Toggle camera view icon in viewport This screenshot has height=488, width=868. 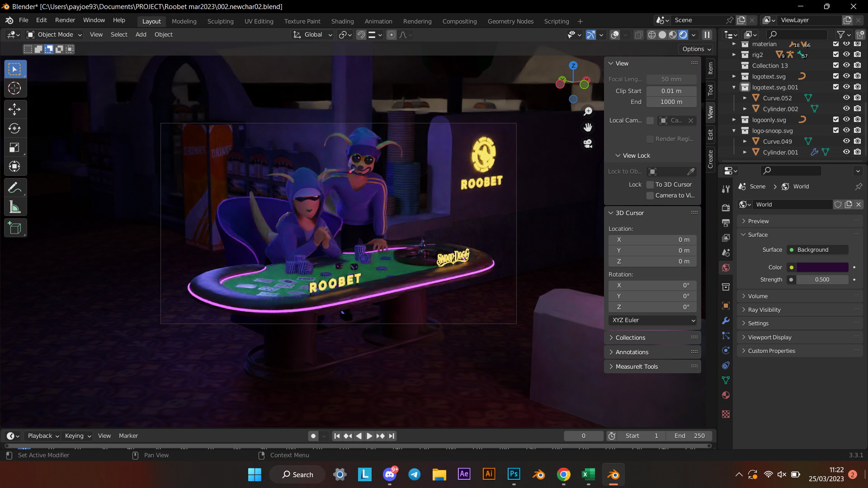(588, 144)
